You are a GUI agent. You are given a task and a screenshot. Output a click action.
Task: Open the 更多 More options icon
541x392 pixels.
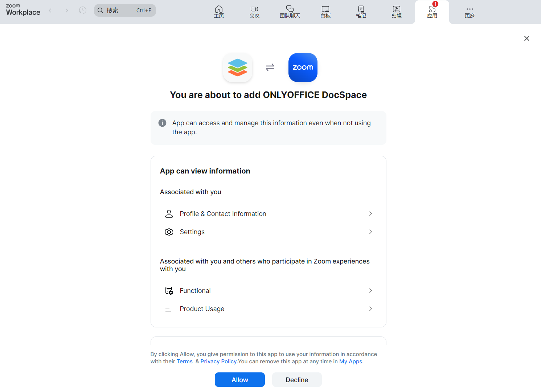pyautogui.click(x=470, y=12)
